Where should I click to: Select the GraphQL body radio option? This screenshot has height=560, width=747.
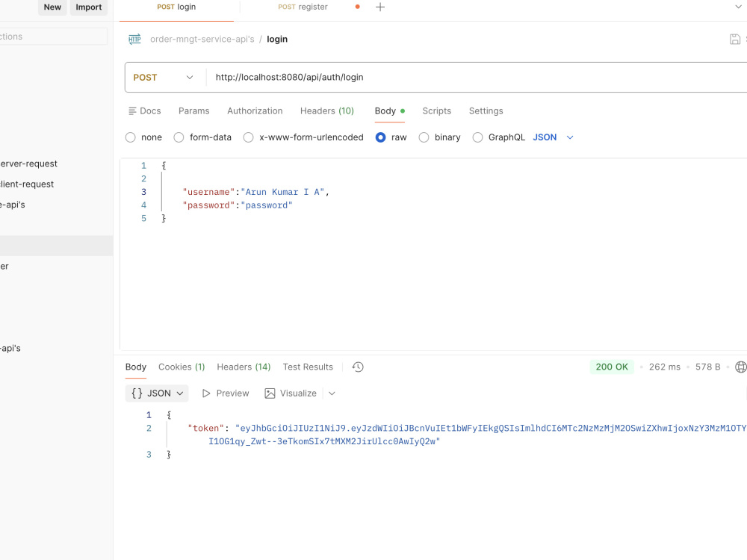point(477,137)
